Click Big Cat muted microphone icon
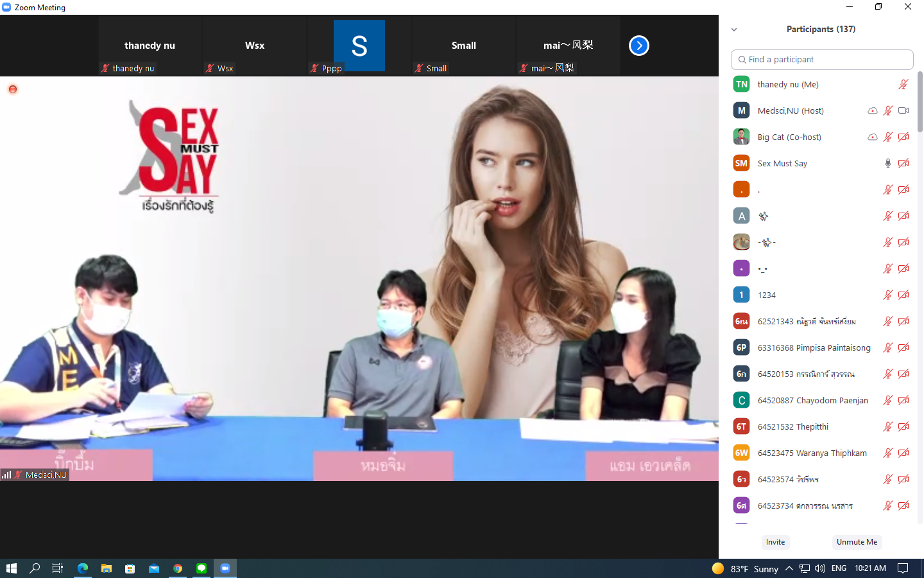Screen dimensions: 924x578 tap(887, 137)
